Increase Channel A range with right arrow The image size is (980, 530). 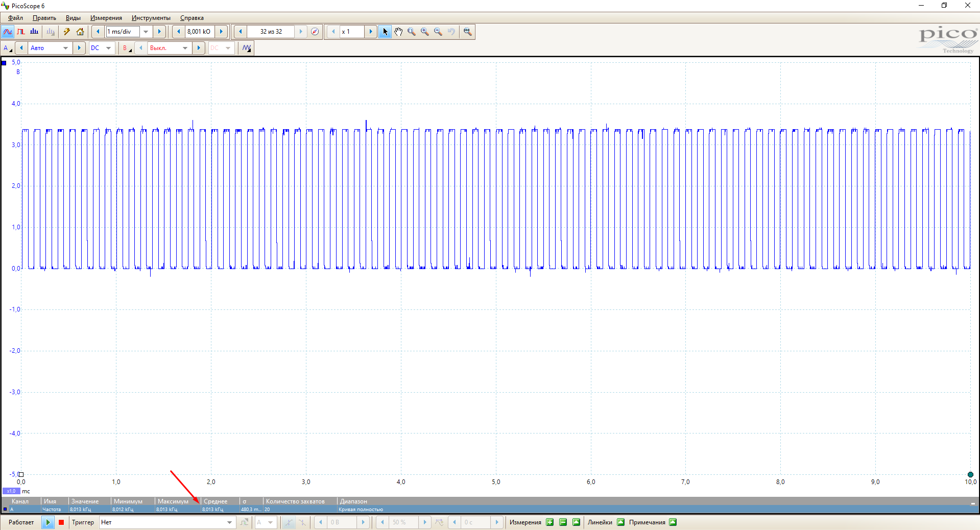pyautogui.click(x=79, y=48)
